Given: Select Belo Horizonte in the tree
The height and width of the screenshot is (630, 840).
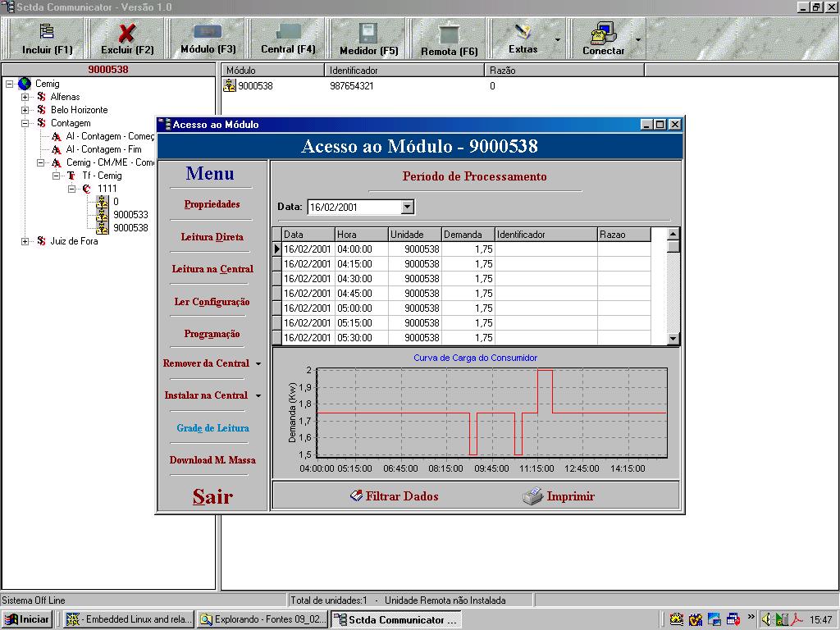Looking at the screenshot, I should pos(80,110).
